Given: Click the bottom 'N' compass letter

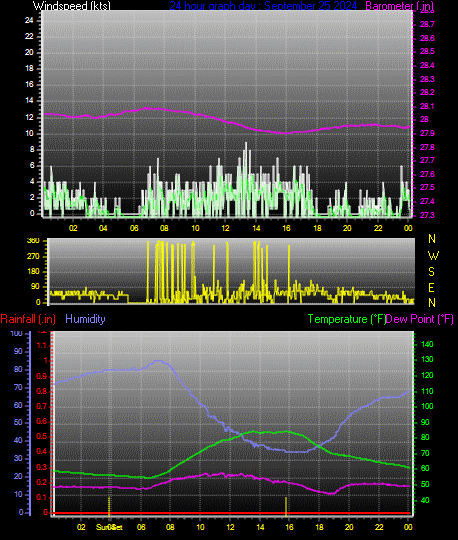Looking at the screenshot, I should point(432,303).
